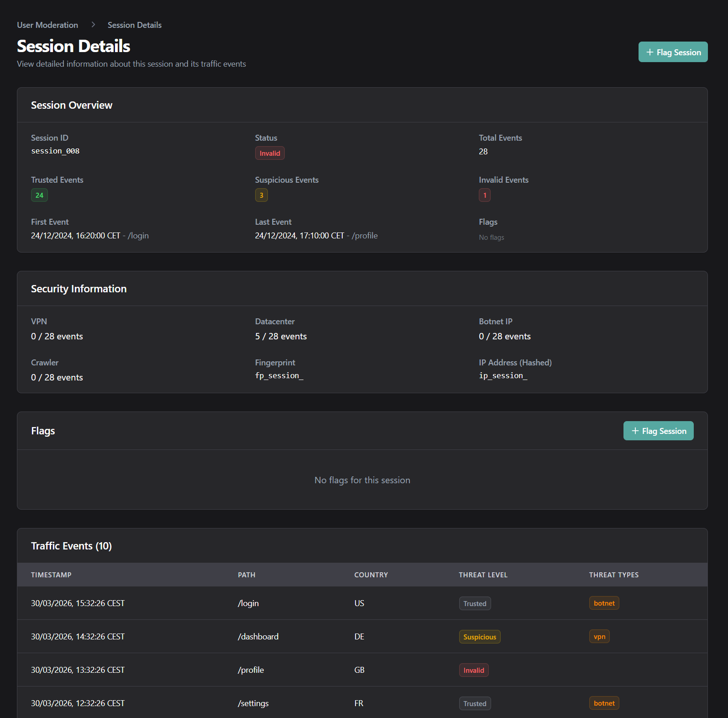Click the Suspicious badge in /dashboard row

tap(479, 637)
